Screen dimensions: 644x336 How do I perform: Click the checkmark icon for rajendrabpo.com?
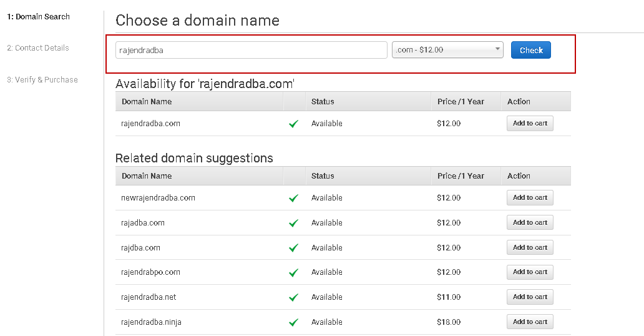293,272
